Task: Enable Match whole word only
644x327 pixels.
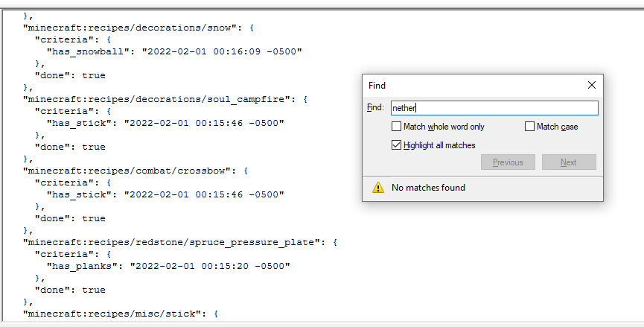Action: pyautogui.click(x=397, y=127)
